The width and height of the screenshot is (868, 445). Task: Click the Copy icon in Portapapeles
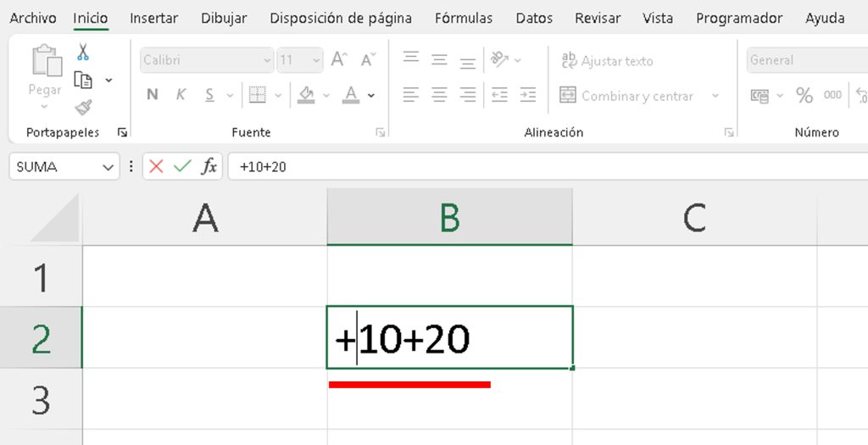[x=83, y=80]
